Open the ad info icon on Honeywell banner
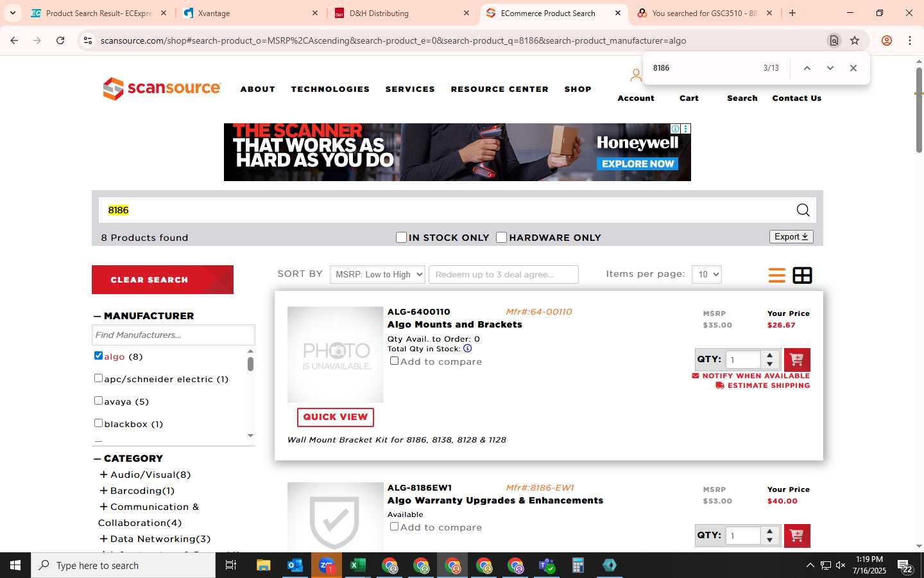This screenshot has width=924, height=578. tap(675, 128)
